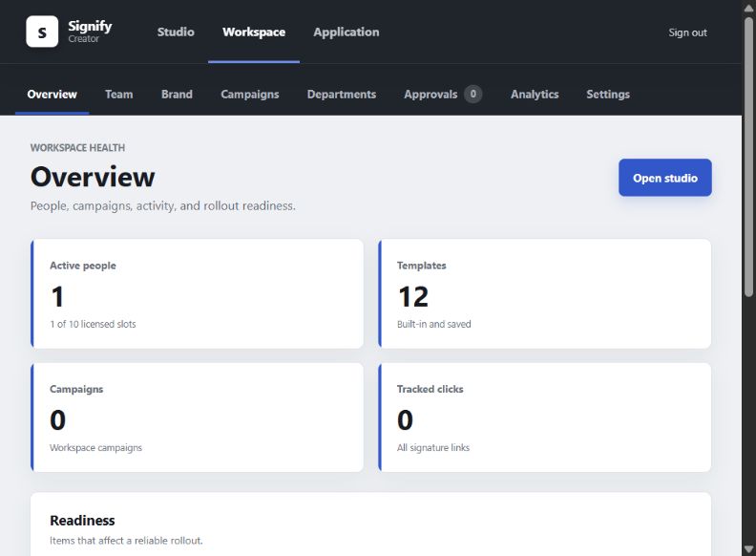View the Departments sub-tab
The height and width of the screenshot is (556, 756).
click(342, 95)
